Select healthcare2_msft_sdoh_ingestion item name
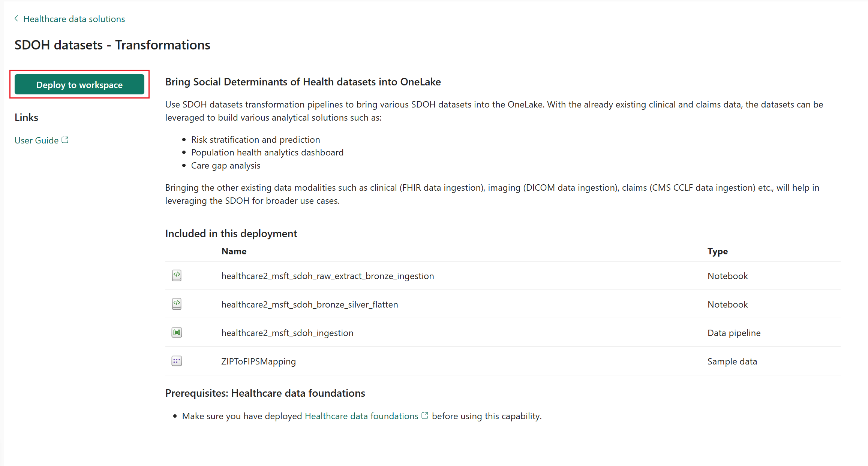The image size is (868, 466). [287, 333]
